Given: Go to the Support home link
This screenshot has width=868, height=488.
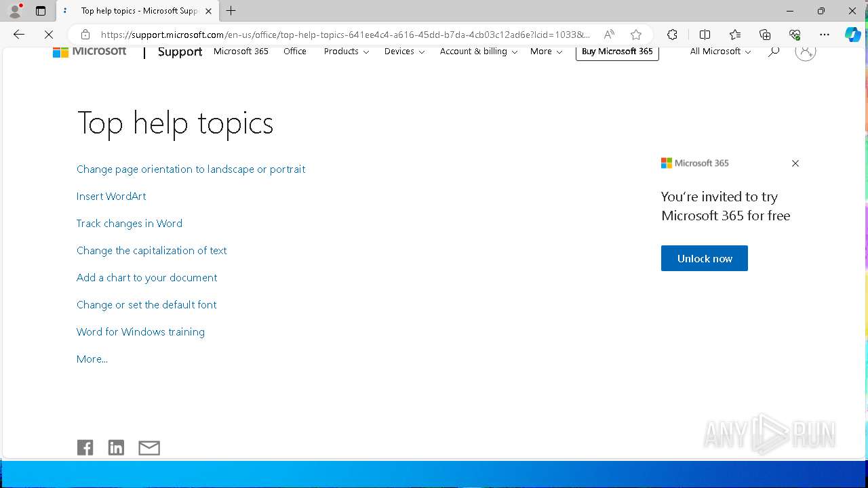Looking at the screenshot, I should pyautogui.click(x=180, y=52).
